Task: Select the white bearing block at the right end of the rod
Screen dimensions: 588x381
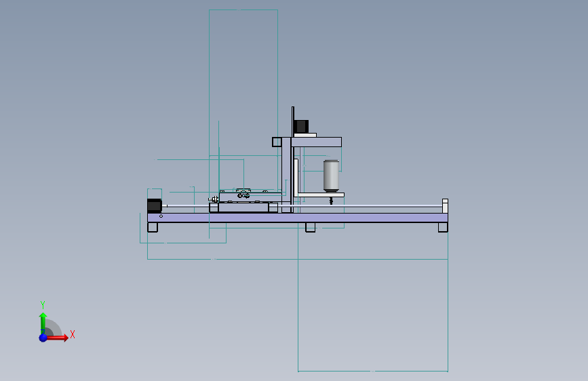Action: (x=445, y=206)
